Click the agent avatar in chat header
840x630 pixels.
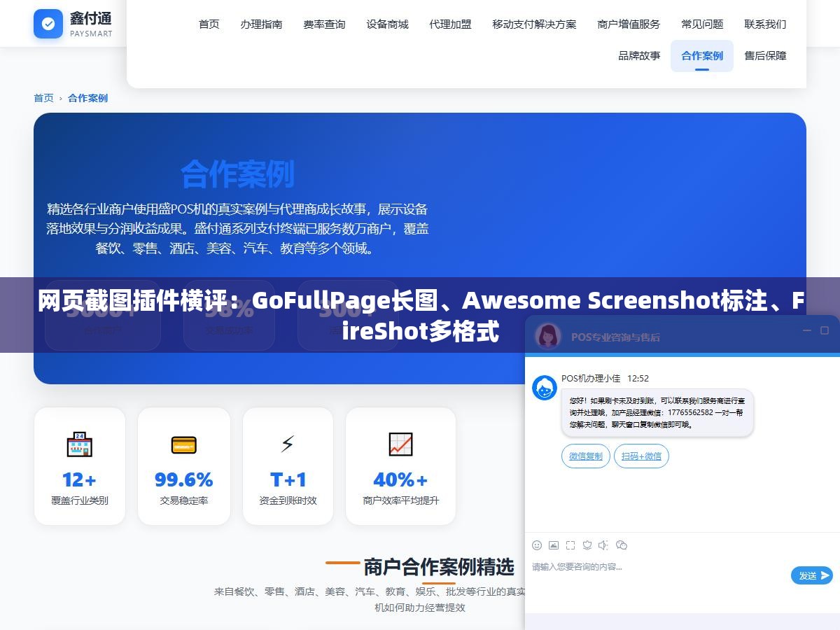click(x=547, y=336)
